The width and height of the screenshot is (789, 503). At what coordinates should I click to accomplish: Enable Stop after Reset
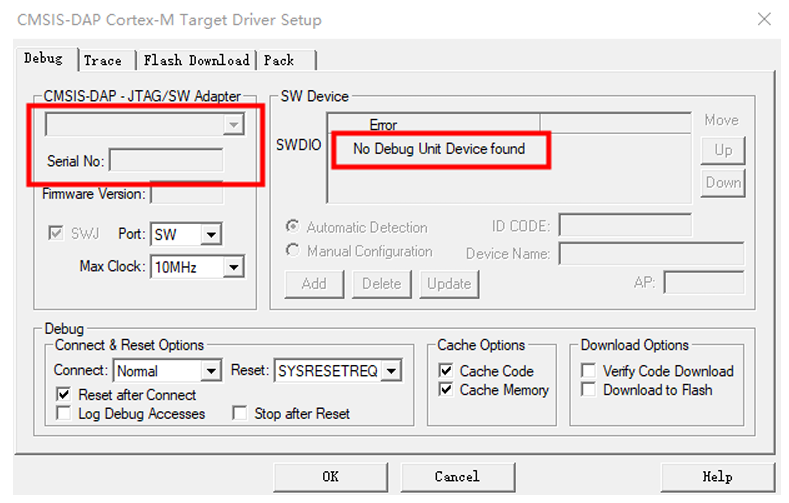[240, 413]
